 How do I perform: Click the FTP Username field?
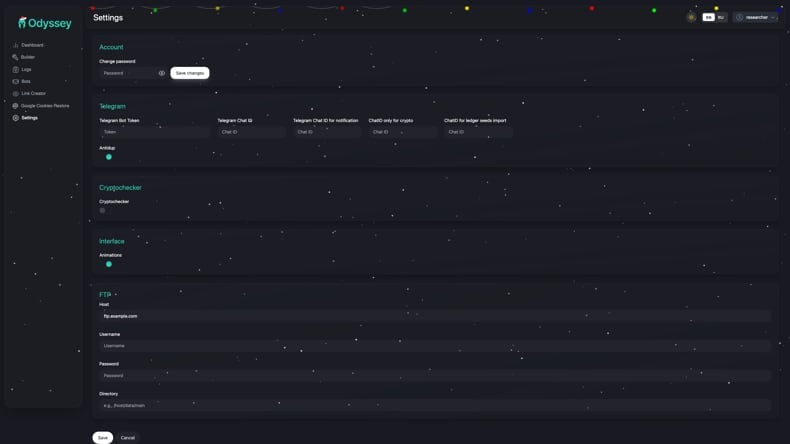pyautogui.click(x=435, y=346)
